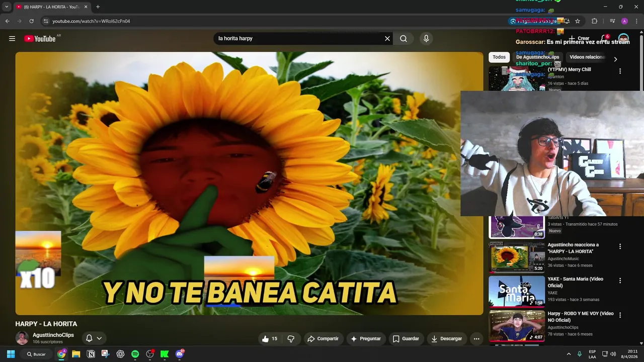Go back with the browser back arrow

tap(7, 21)
